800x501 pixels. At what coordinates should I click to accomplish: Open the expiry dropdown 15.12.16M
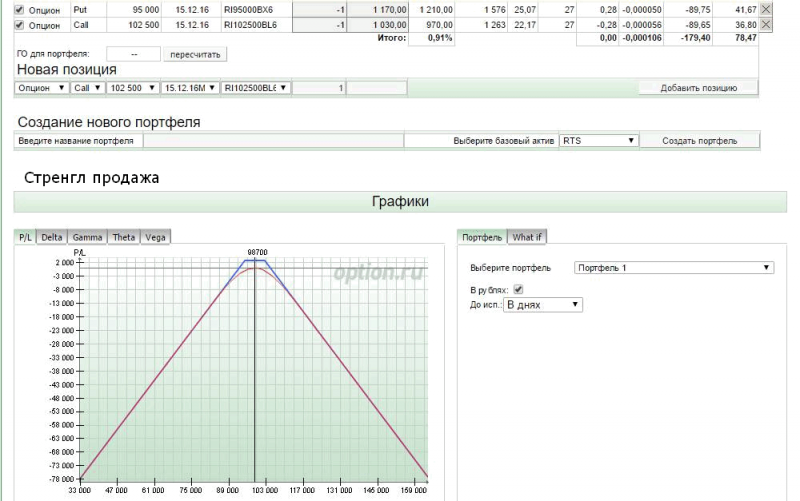[x=190, y=88]
